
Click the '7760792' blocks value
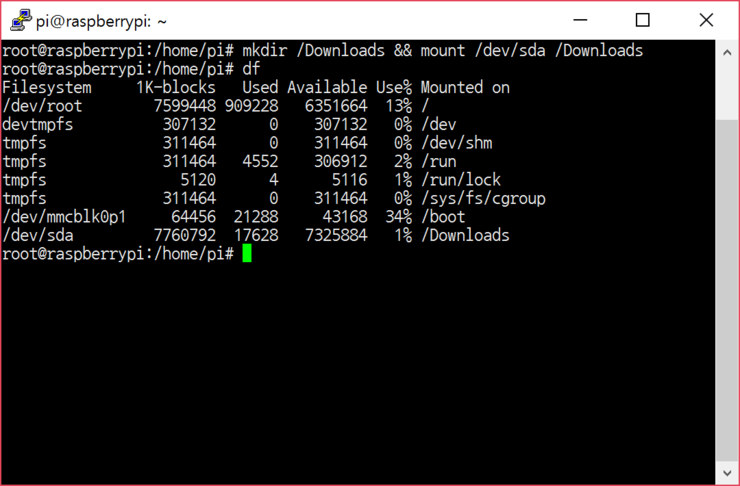[185, 235]
